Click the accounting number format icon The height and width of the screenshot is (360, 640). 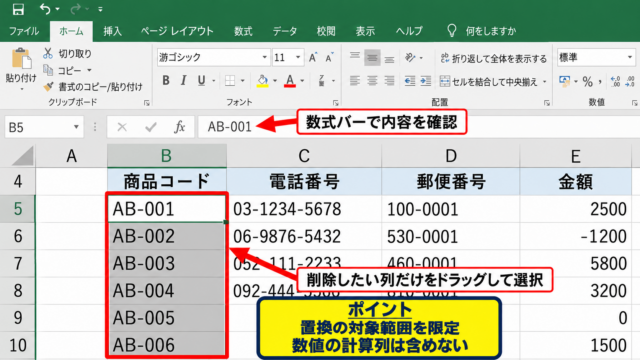click(564, 81)
